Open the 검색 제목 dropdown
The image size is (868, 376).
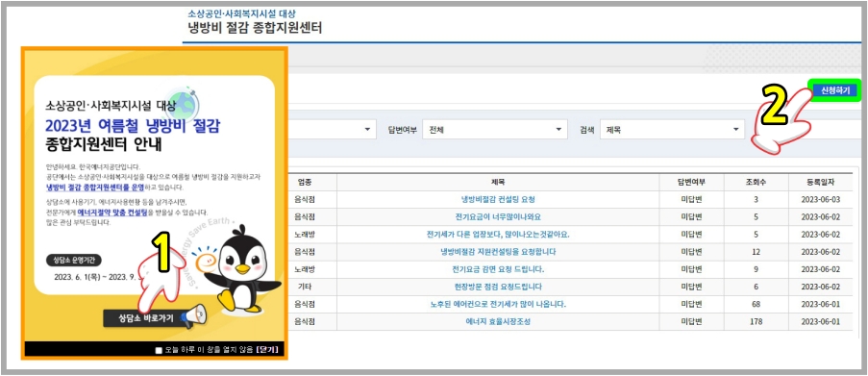pyautogui.click(x=672, y=130)
